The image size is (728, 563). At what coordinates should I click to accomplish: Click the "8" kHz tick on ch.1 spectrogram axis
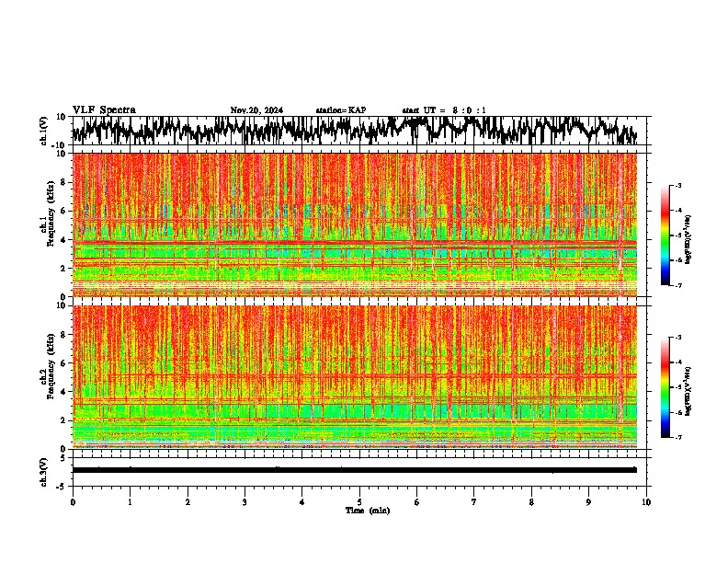(x=63, y=182)
